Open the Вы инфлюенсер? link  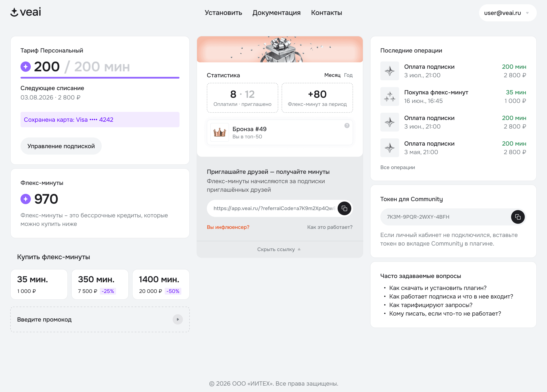[228, 227]
